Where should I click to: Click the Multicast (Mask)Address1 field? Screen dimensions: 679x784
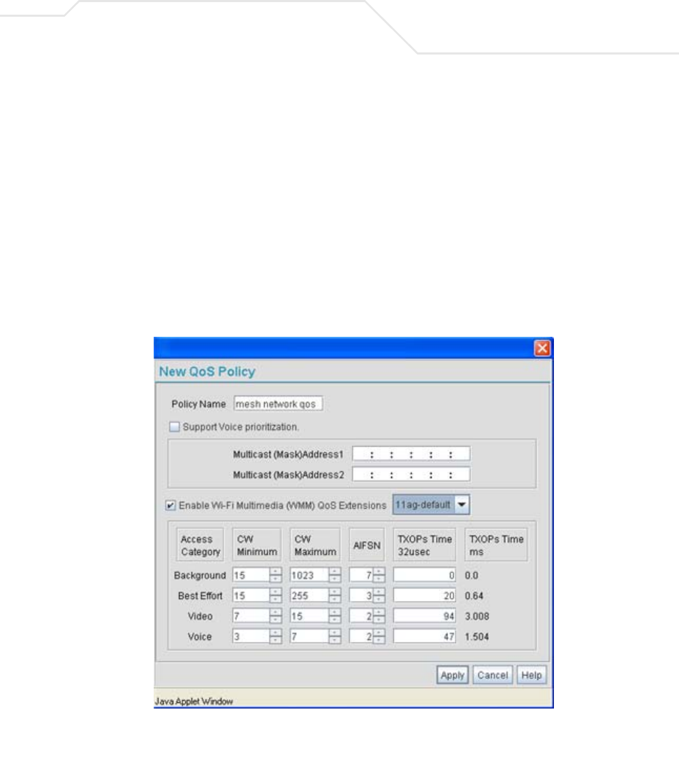411,454
